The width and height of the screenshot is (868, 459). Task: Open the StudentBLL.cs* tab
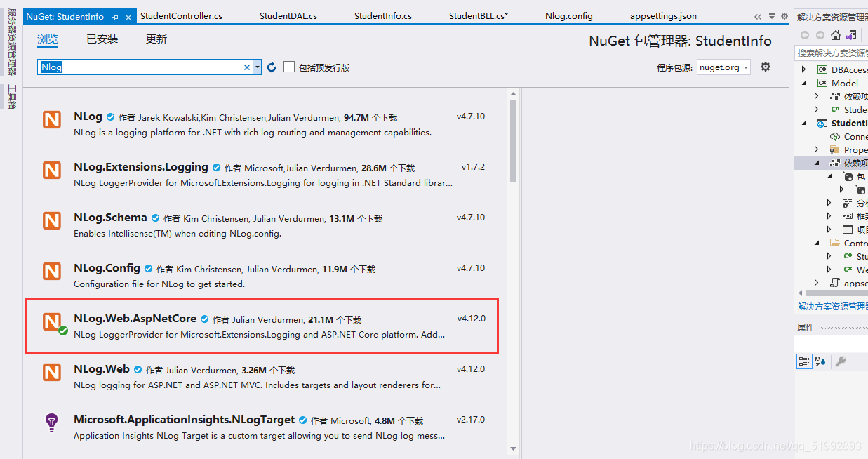479,16
